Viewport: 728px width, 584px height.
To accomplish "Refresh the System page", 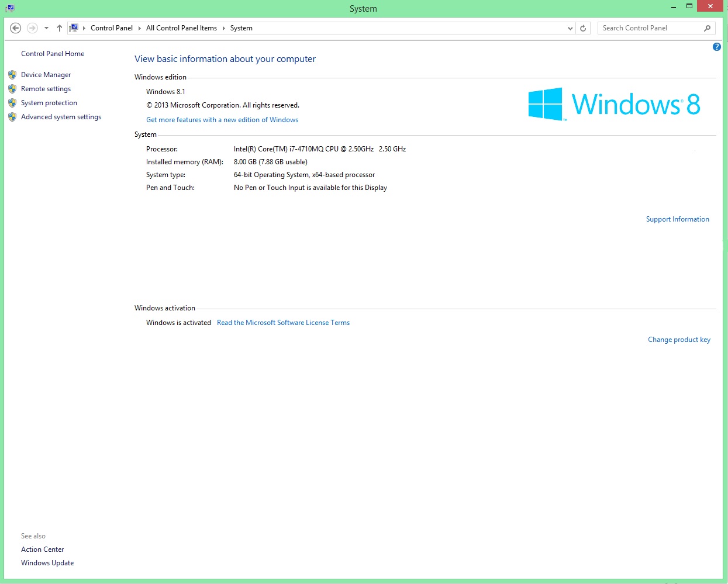I will coord(583,28).
